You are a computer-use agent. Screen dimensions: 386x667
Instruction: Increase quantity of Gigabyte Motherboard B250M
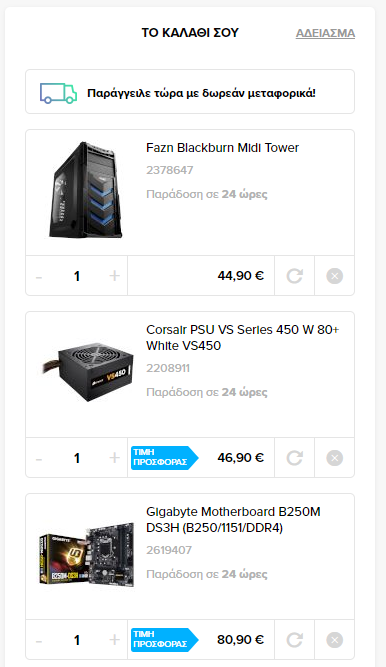click(114, 640)
